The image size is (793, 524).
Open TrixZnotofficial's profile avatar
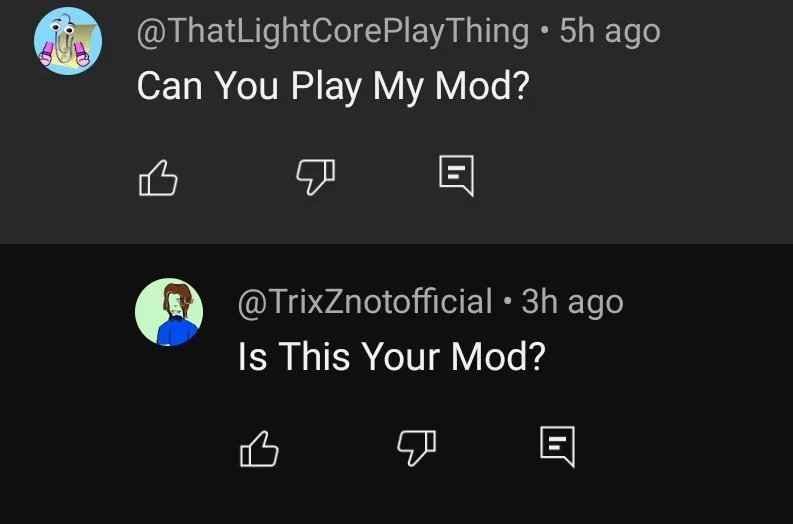click(x=169, y=312)
